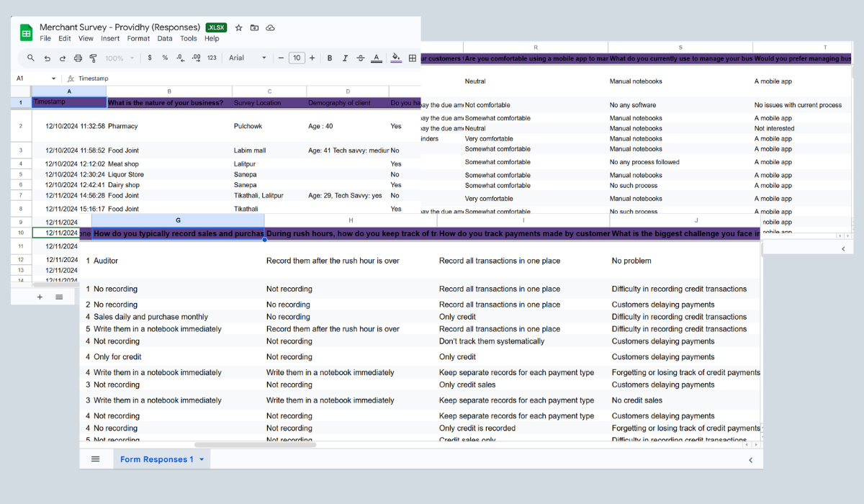Redo the last action

[x=62, y=57]
